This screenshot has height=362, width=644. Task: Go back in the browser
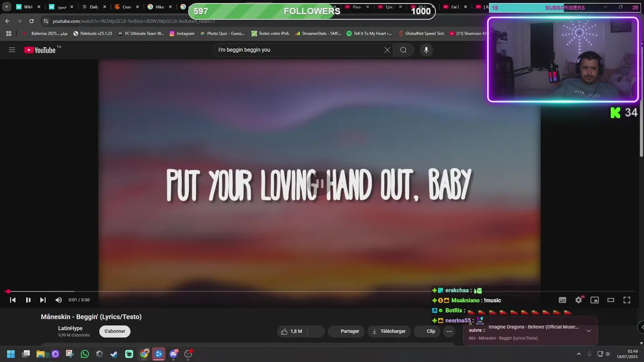[x=7, y=21]
